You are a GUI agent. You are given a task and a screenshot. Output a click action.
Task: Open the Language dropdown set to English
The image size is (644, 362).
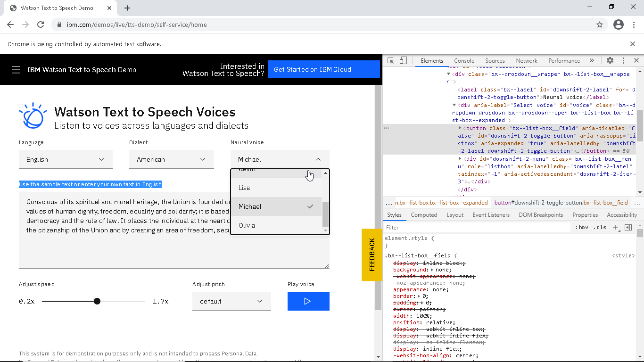click(66, 159)
